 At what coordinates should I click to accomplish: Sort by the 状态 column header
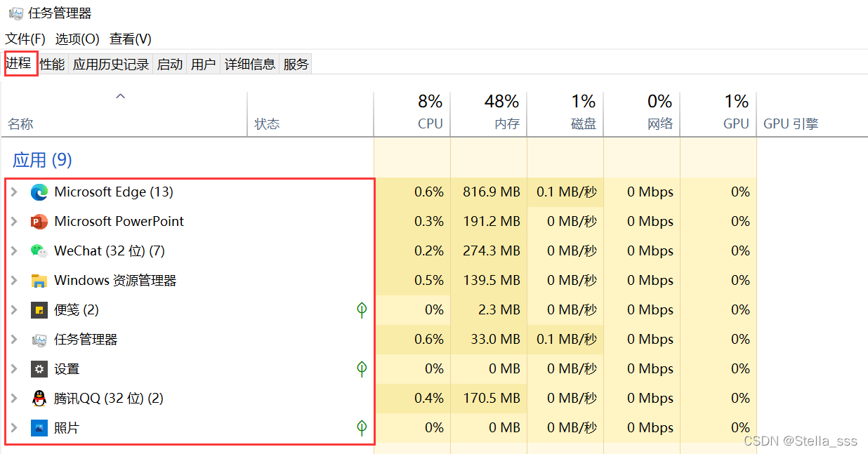click(x=310, y=114)
